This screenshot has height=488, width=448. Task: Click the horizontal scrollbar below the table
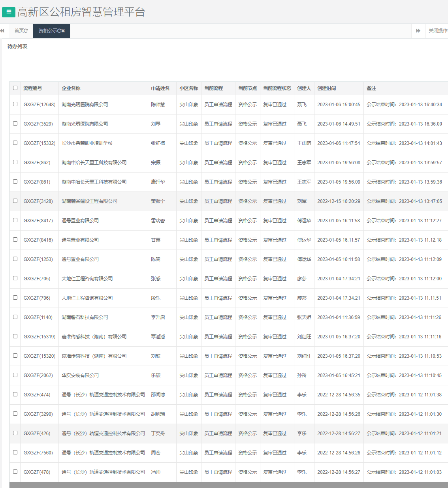(228, 485)
